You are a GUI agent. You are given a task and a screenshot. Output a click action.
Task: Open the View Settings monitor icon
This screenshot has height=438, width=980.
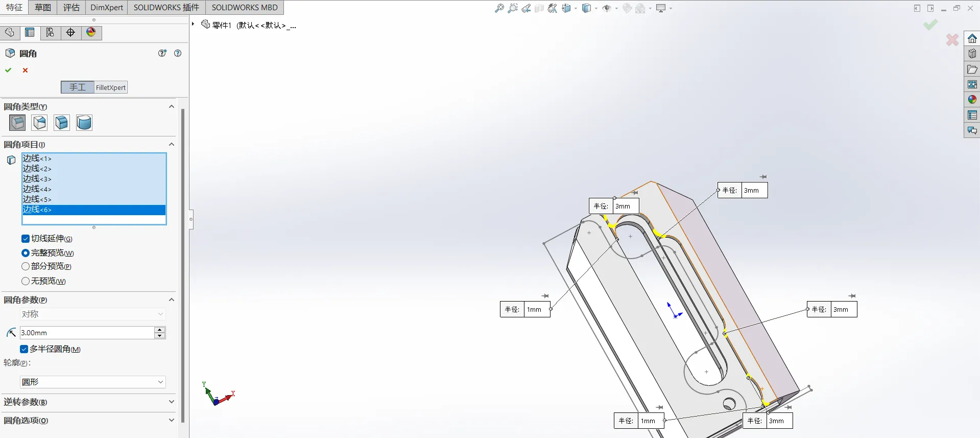[661, 8]
